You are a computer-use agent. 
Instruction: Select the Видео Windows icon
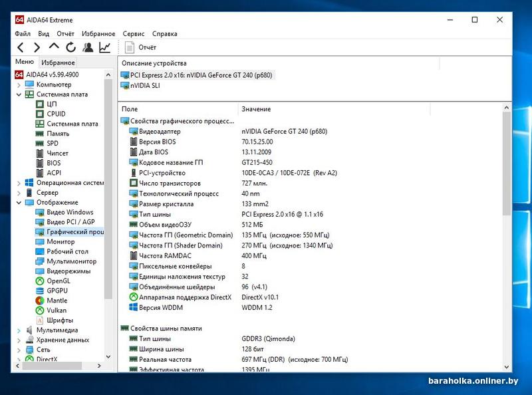pyautogui.click(x=40, y=212)
